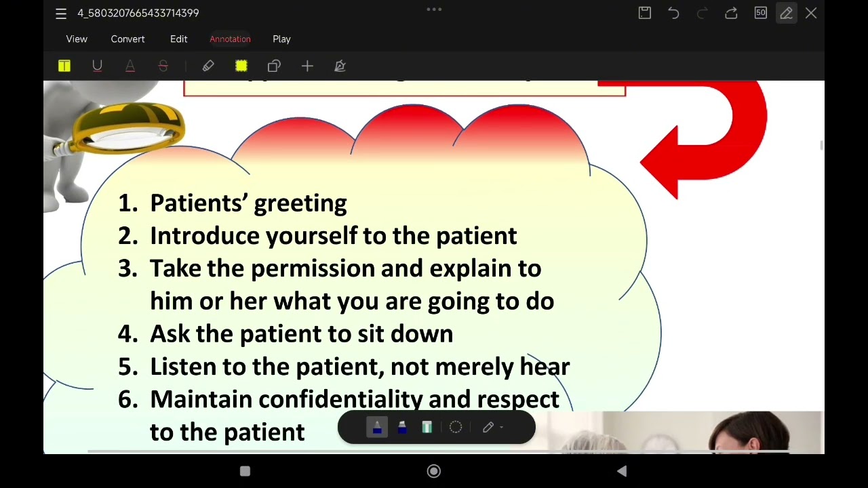Screen dimensions: 868x488
Task: Tap the Android home circle button
Action: coord(434,471)
